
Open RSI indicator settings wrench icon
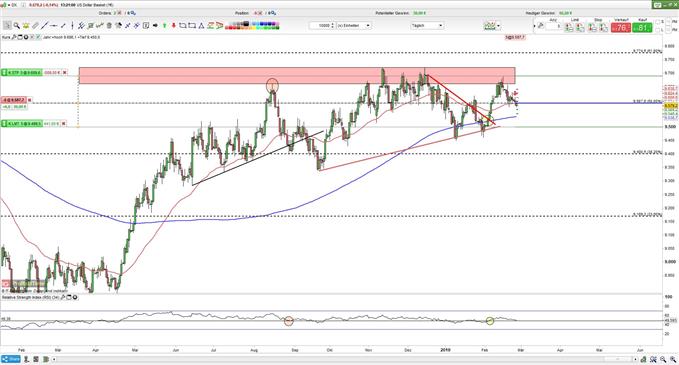(x=63, y=297)
